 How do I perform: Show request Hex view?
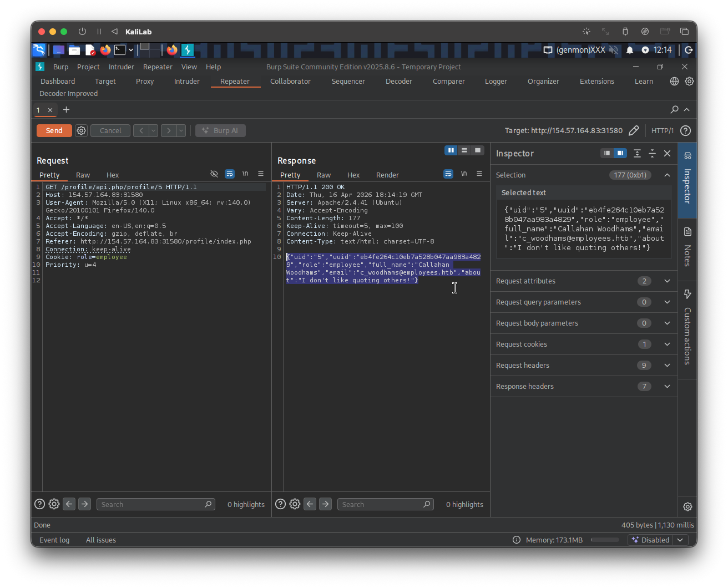(x=113, y=175)
